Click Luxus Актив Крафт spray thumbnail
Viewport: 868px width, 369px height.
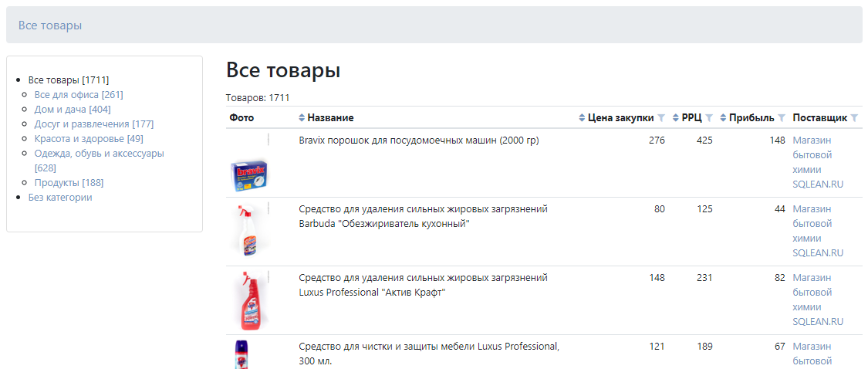[x=249, y=301]
